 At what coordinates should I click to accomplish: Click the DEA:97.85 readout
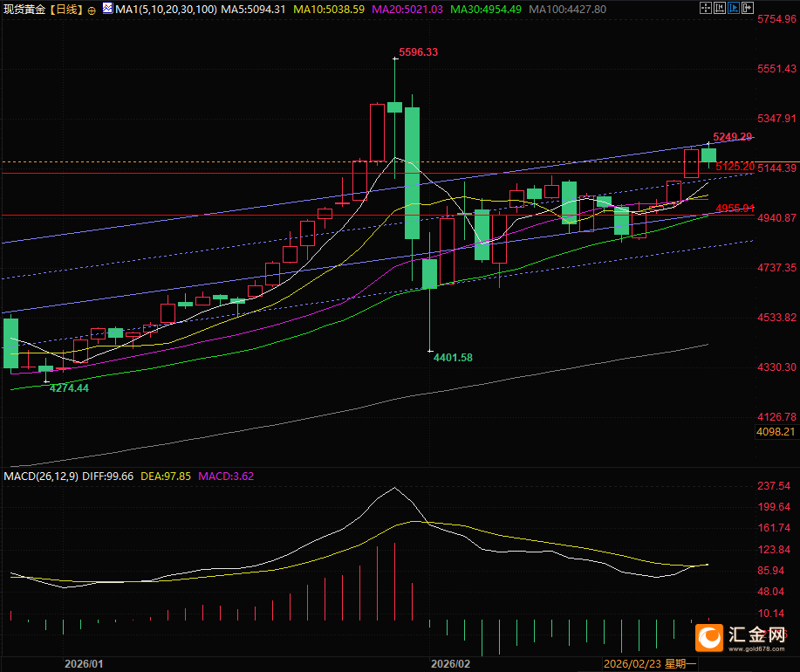(x=166, y=476)
